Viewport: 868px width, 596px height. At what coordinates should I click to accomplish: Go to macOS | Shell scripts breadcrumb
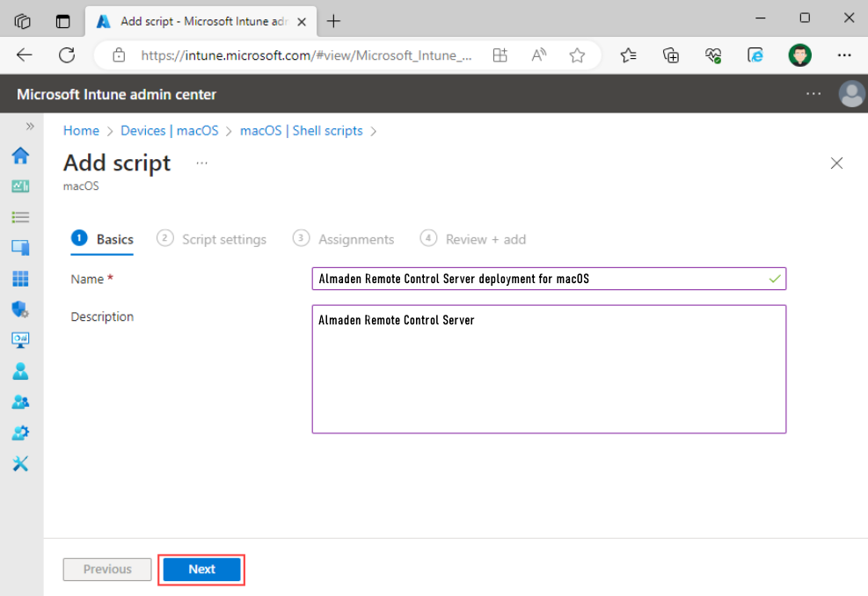(301, 131)
